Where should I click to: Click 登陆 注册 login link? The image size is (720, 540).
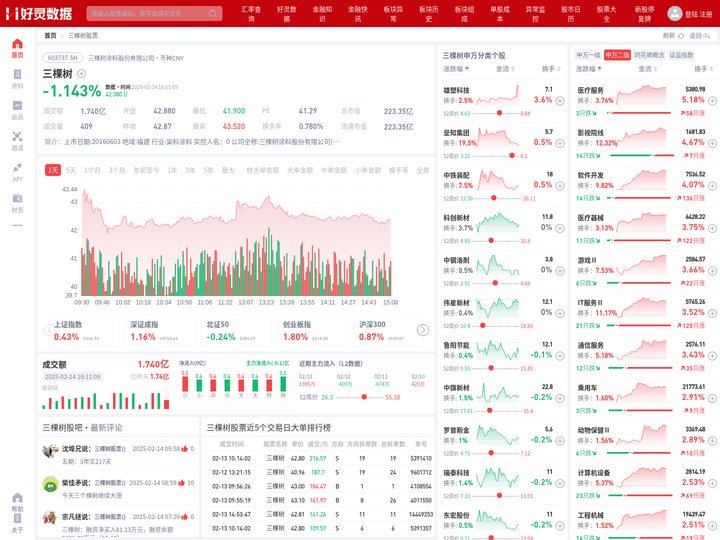pos(698,14)
